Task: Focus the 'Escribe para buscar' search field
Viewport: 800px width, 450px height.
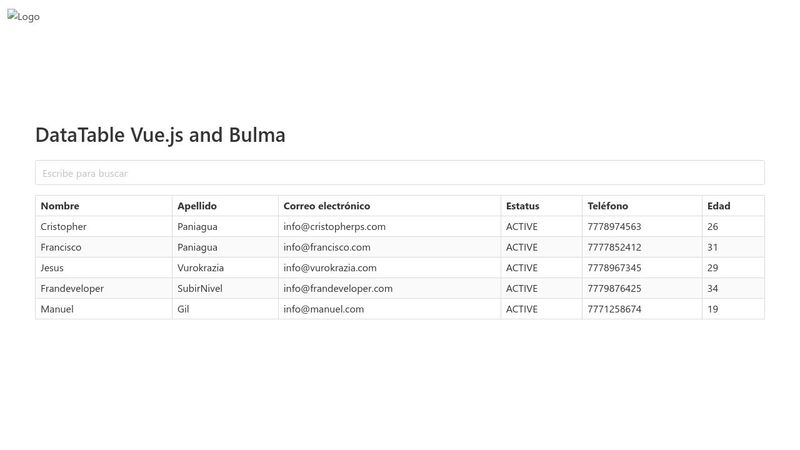Action: click(399, 173)
